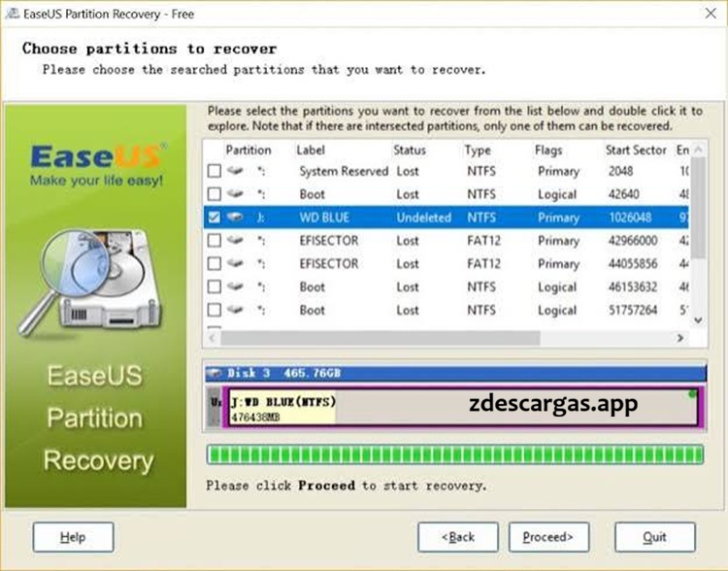
Task: Click the list's scroll up arrow
Action: pos(698,150)
